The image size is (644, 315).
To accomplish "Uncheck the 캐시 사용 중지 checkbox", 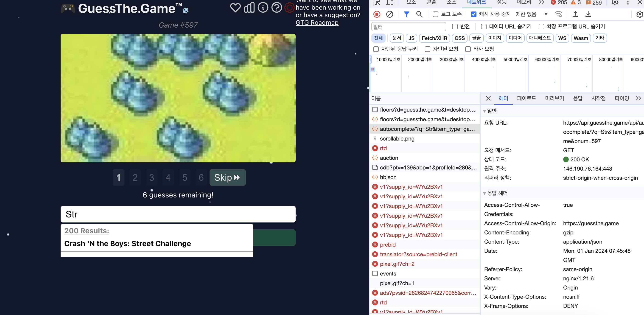I will click(x=473, y=14).
